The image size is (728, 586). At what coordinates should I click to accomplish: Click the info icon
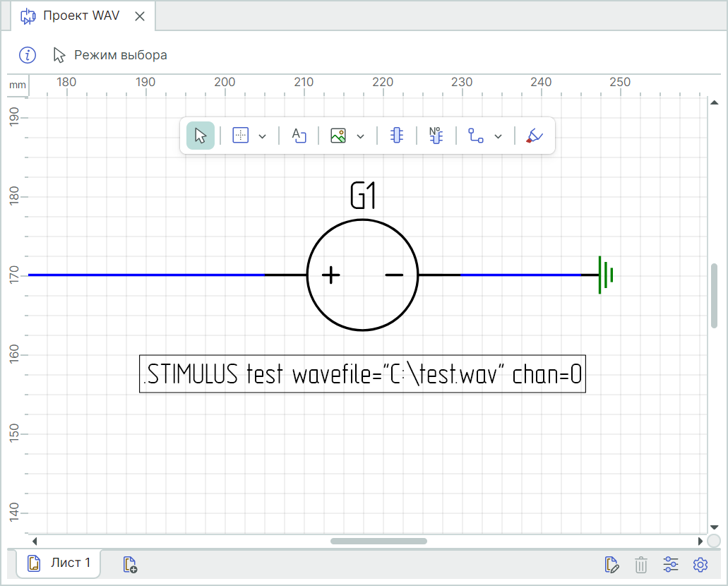[27, 54]
